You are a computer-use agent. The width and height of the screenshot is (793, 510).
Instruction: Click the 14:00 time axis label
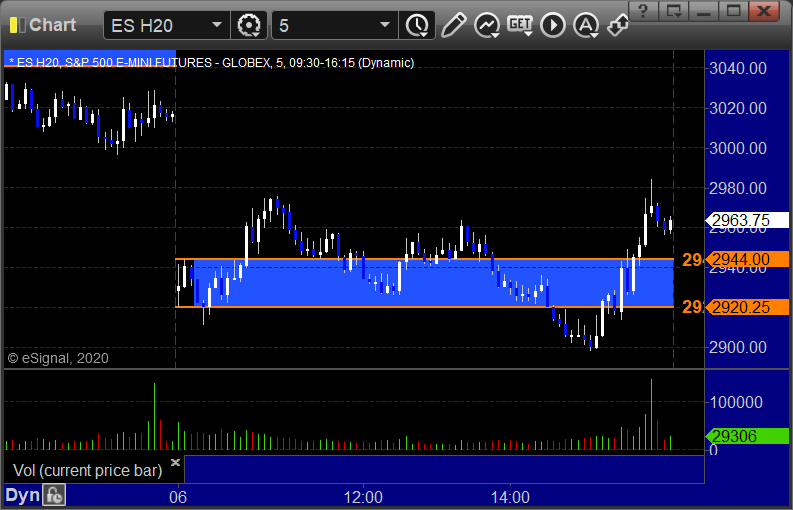pos(510,497)
